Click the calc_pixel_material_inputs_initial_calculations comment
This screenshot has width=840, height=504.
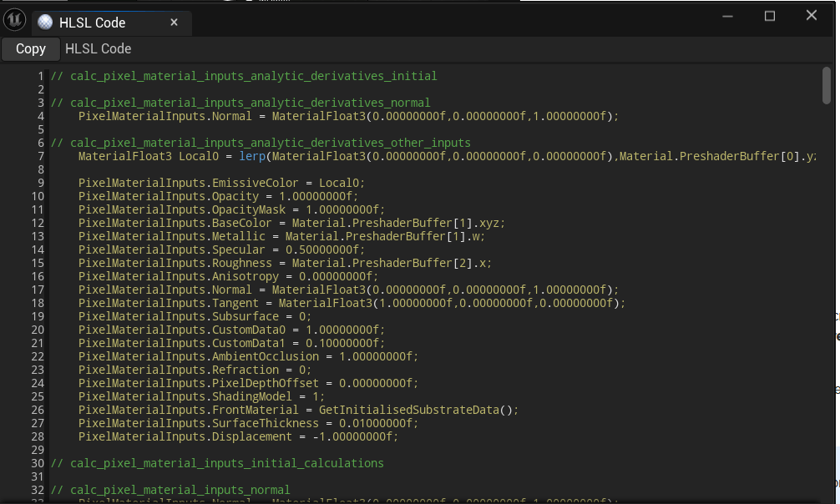pos(217,463)
